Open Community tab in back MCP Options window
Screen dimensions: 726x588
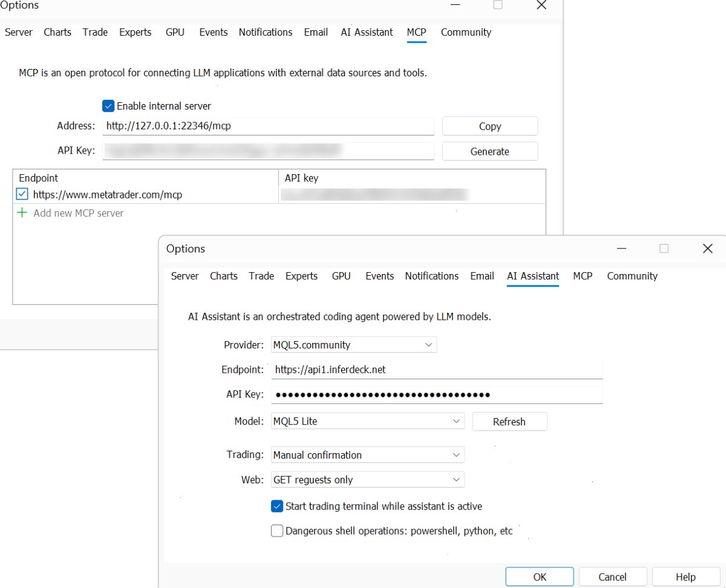(466, 32)
